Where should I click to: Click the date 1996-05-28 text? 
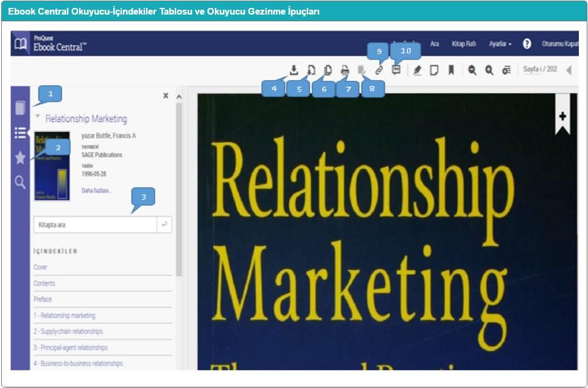tap(94, 174)
